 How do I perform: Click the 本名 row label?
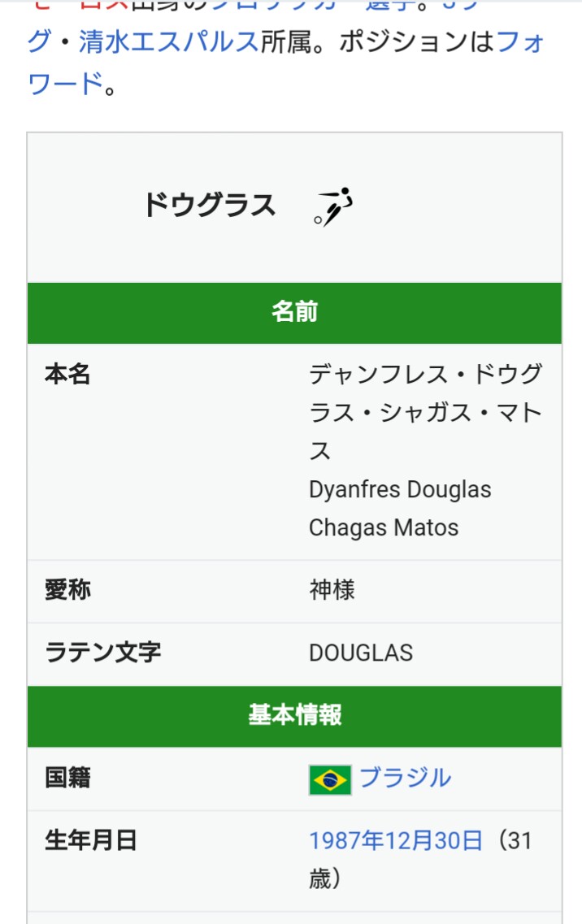pyautogui.click(x=67, y=375)
